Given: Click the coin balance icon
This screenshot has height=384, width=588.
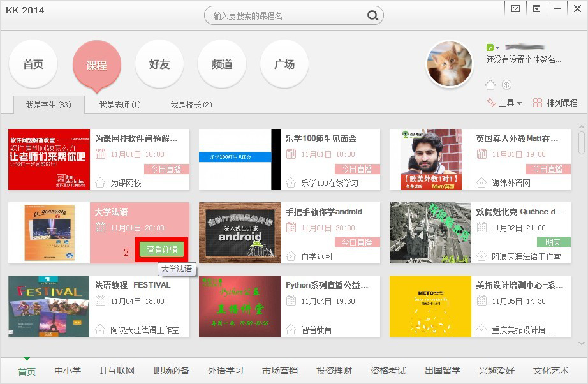Looking at the screenshot, I should coord(506,85).
